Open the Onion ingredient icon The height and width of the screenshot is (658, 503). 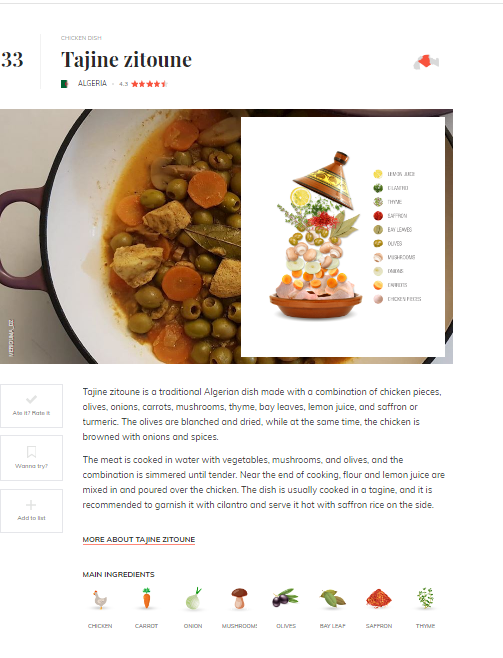193,599
